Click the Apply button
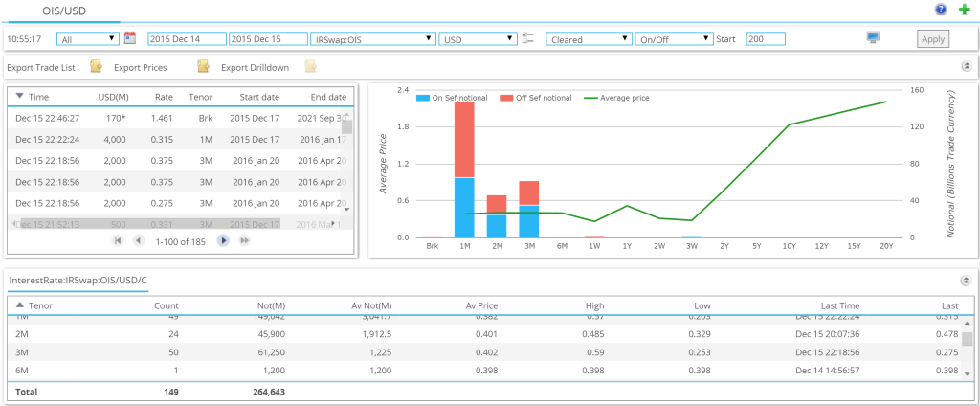Screen dimensions: 980x406 click(933, 39)
